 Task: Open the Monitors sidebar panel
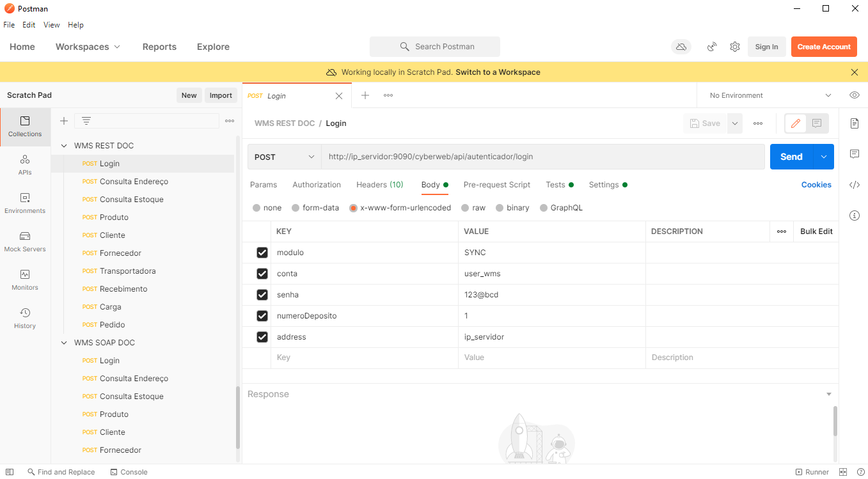(x=25, y=280)
